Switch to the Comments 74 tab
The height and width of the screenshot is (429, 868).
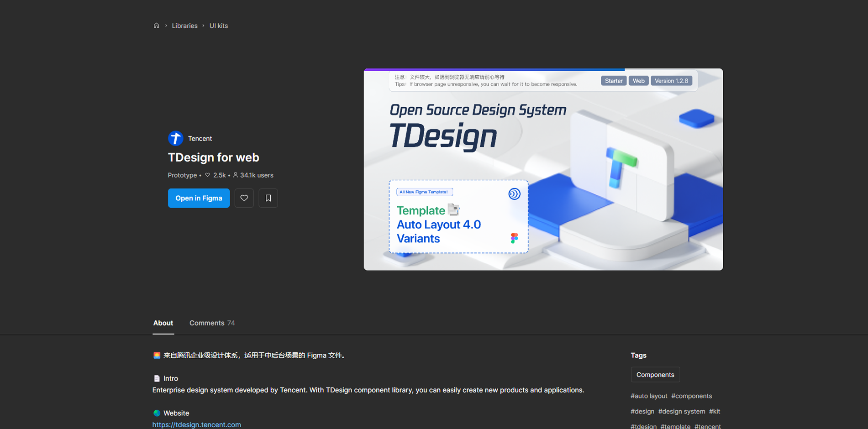pyautogui.click(x=212, y=323)
